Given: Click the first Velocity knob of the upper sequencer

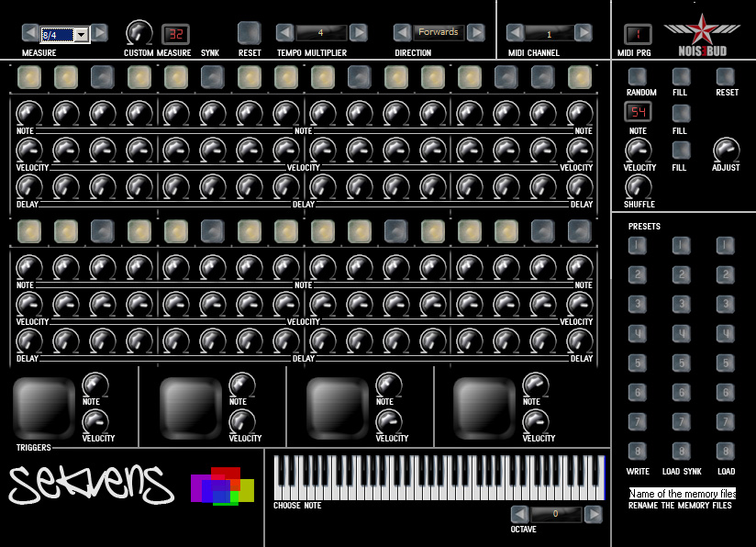Looking at the screenshot, I should click(x=29, y=151).
